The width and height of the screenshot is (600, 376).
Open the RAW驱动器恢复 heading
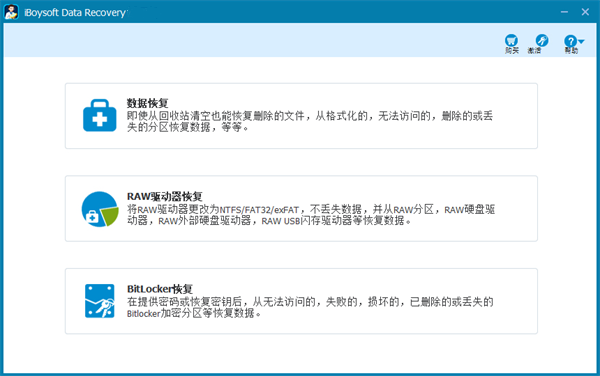[x=165, y=196]
